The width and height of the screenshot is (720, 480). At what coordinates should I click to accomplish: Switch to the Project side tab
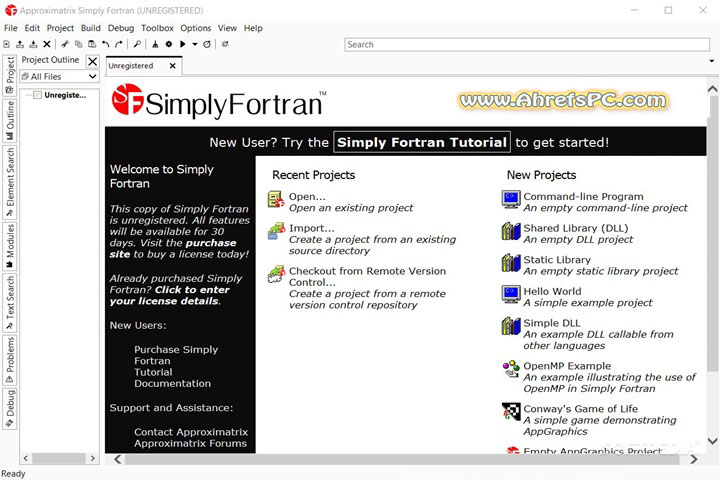pos(10,75)
